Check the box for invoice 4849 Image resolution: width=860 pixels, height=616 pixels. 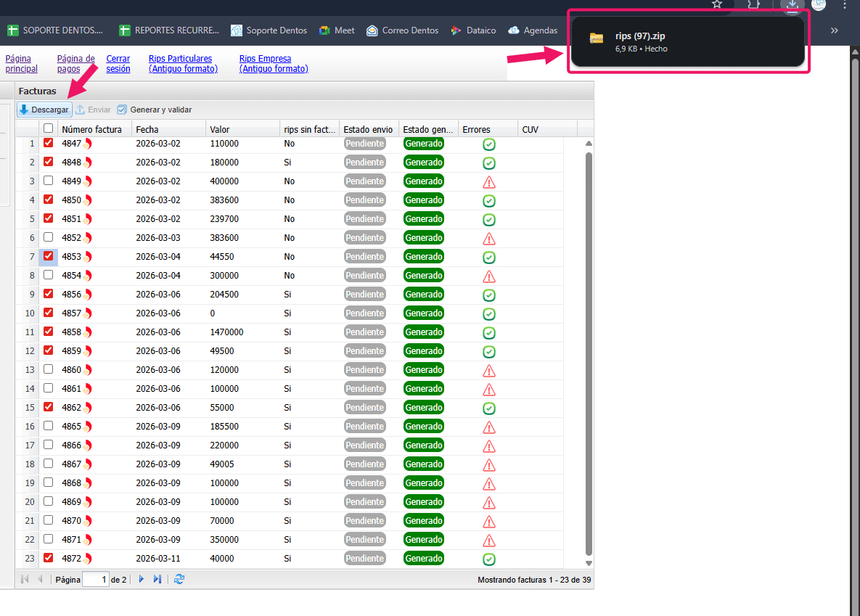point(49,181)
